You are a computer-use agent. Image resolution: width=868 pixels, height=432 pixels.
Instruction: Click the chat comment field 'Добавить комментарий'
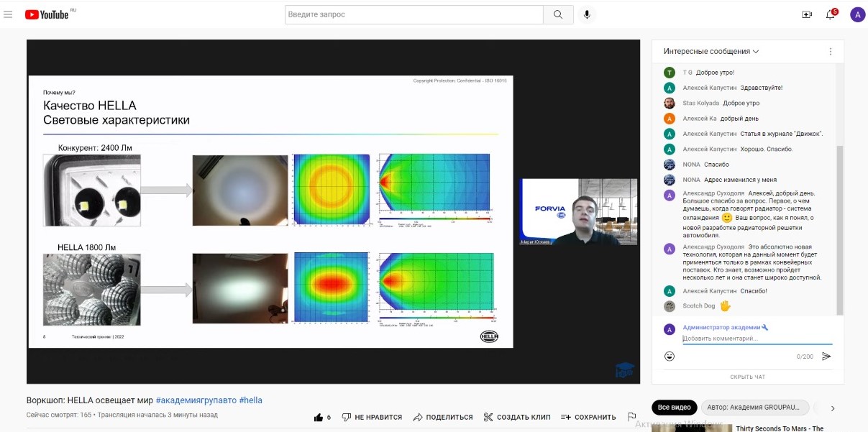pyautogui.click(x=757, y=339)
